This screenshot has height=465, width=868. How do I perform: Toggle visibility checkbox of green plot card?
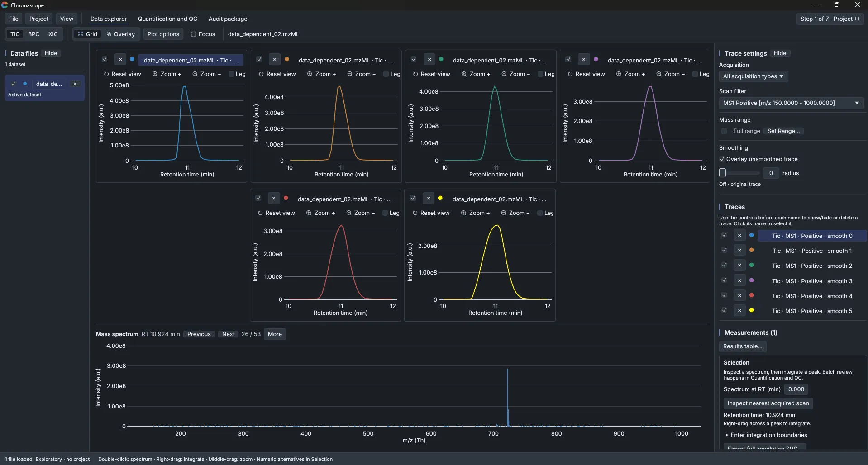[x=414, y=59]
